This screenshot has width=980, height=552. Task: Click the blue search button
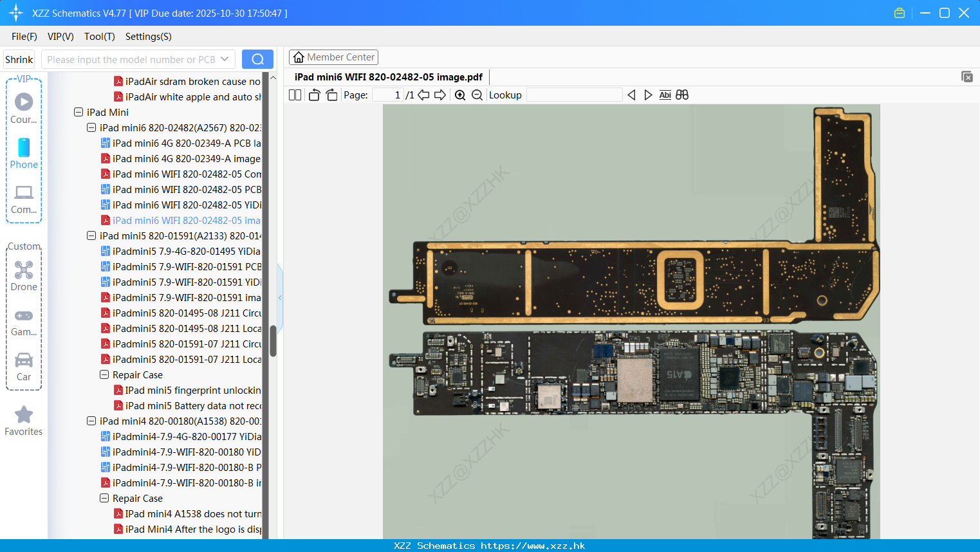coord(257,59)
